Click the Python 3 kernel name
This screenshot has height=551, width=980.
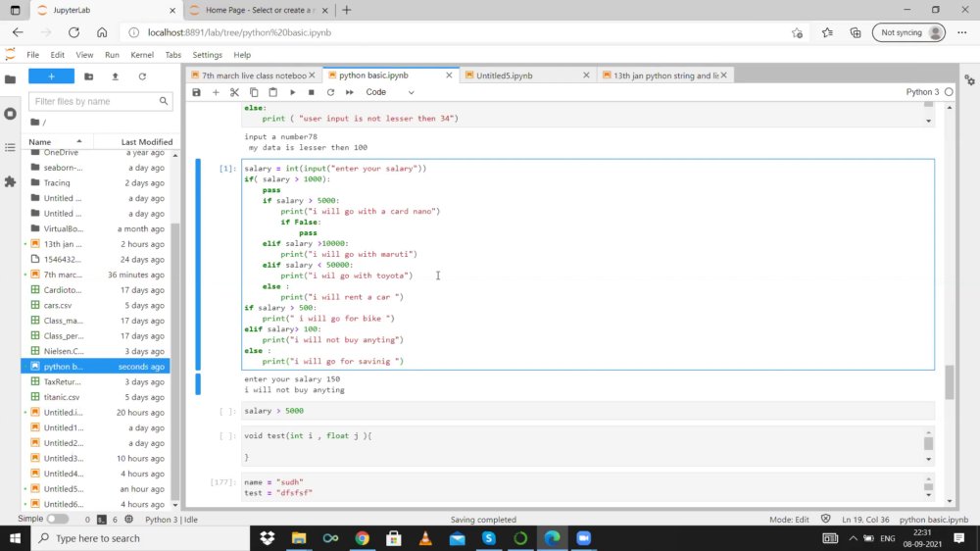[x=922, y=92]
